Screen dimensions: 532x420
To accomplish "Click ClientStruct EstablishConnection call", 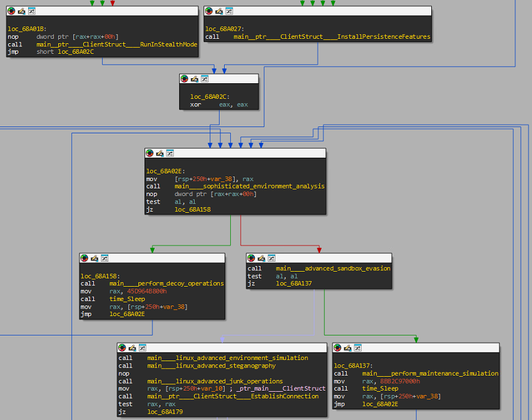I will pyautogui.click(x=233, y=396).
